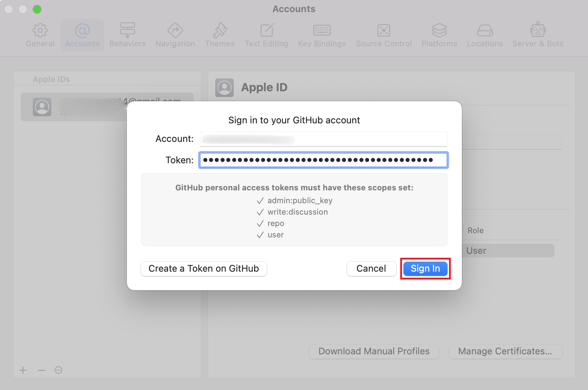Open the Platforms preferences pane
This screenshot has width=588, height=390.
click(x=439, y=35)
